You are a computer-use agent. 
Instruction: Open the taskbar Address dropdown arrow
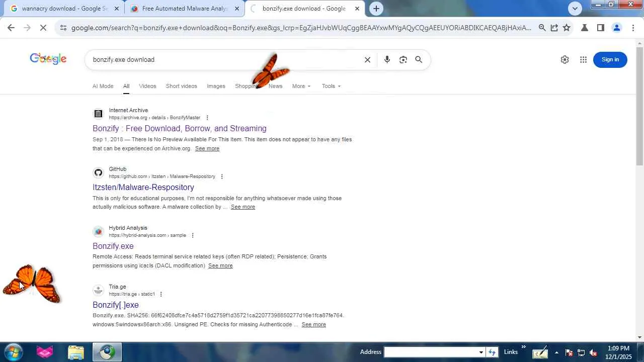click(x=481, y=352)
